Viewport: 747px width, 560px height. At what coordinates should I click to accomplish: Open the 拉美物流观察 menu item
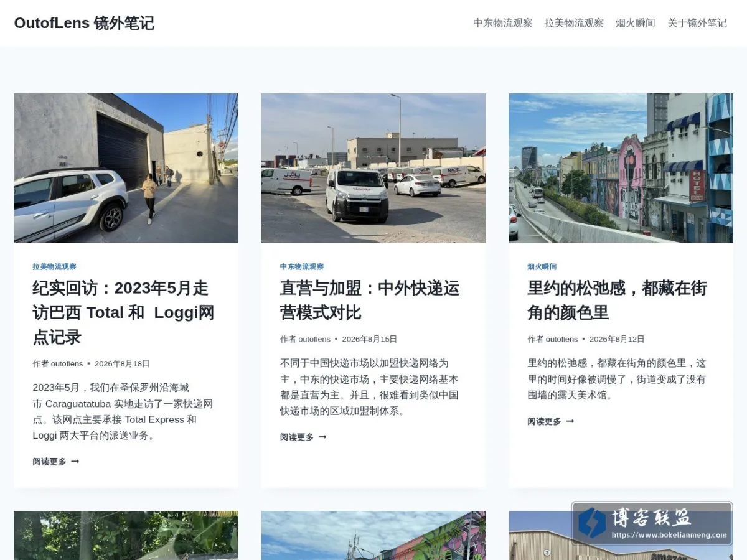(574, 23)
